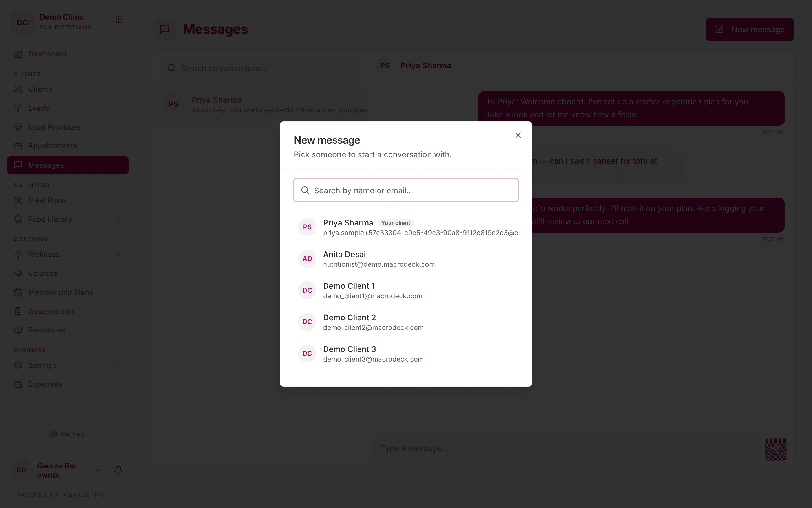The width and height of the screenshot is (812, 508).
Task: Click the DC avatar beside Demo Client 2
Action: [307, 322]
